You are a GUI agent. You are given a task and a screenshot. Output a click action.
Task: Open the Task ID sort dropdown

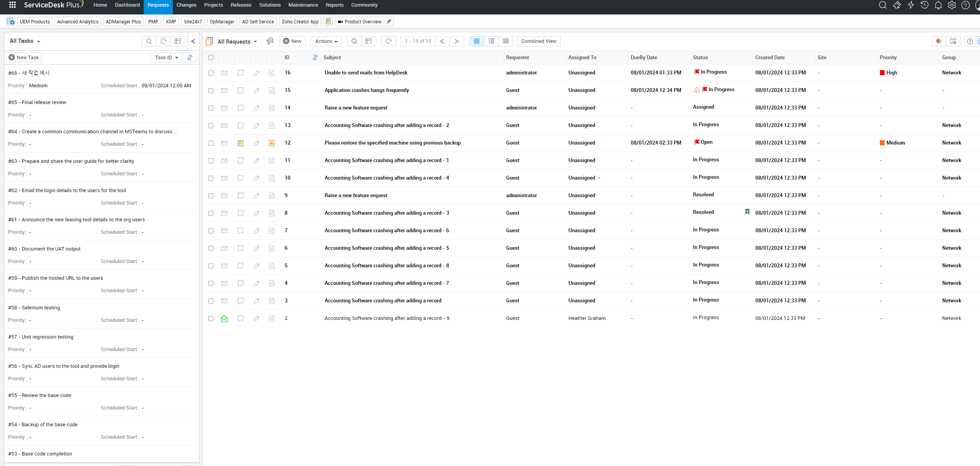(x=166, y=58)
